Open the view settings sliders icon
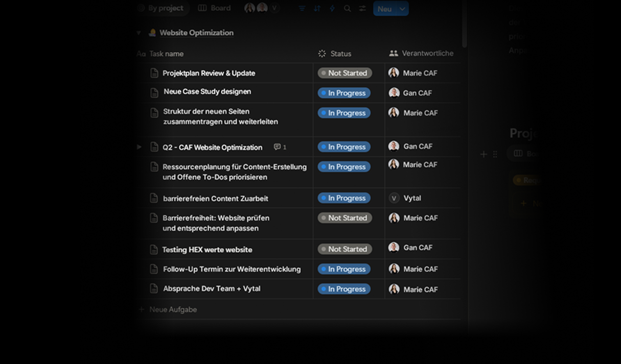Screen dimensions: 621x364 pos(362,9)
